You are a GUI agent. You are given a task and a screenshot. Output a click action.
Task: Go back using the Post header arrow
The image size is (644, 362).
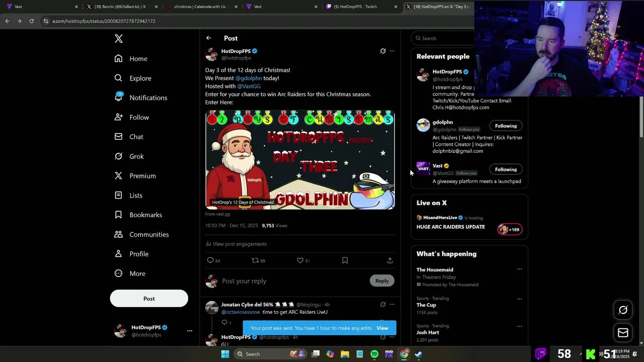point(209,38)
